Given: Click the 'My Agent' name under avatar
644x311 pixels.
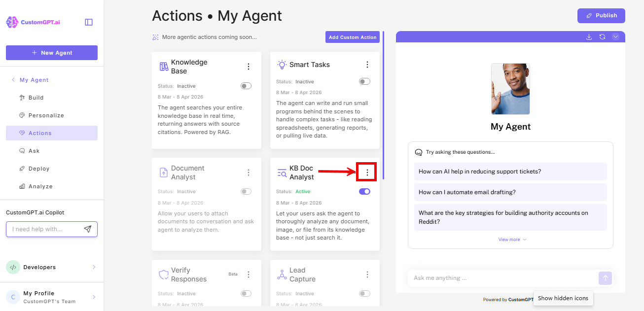Looking at the screenshot, I should tap(510, 127).
